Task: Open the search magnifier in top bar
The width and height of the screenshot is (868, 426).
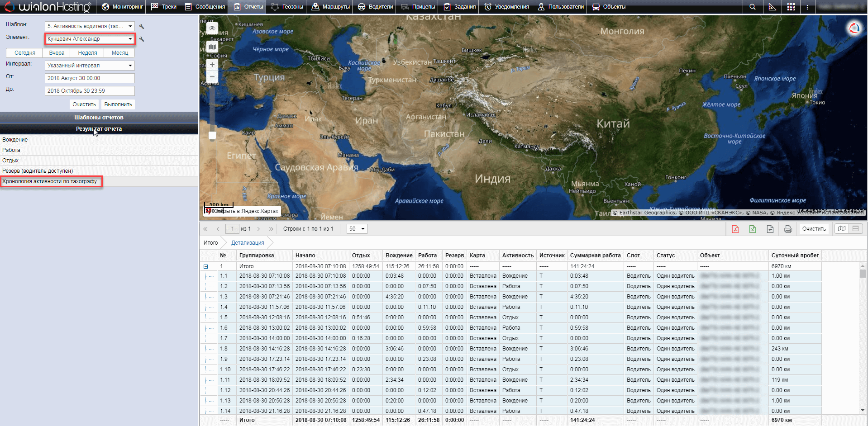Action: [752, 7]
